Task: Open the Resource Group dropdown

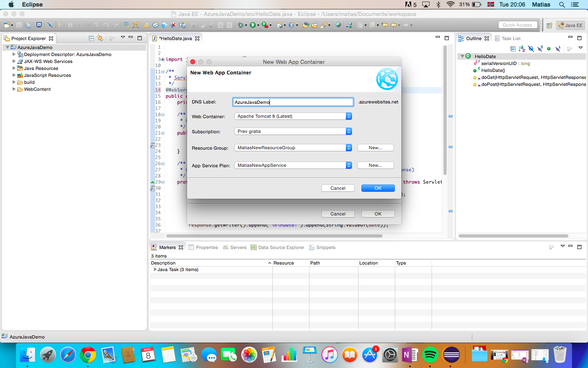Action: (293, 148)
